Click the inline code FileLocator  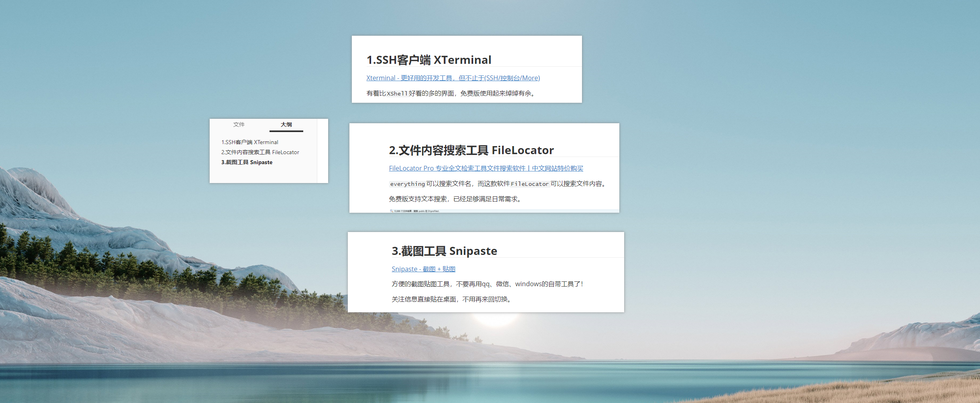tap(530, 184)
